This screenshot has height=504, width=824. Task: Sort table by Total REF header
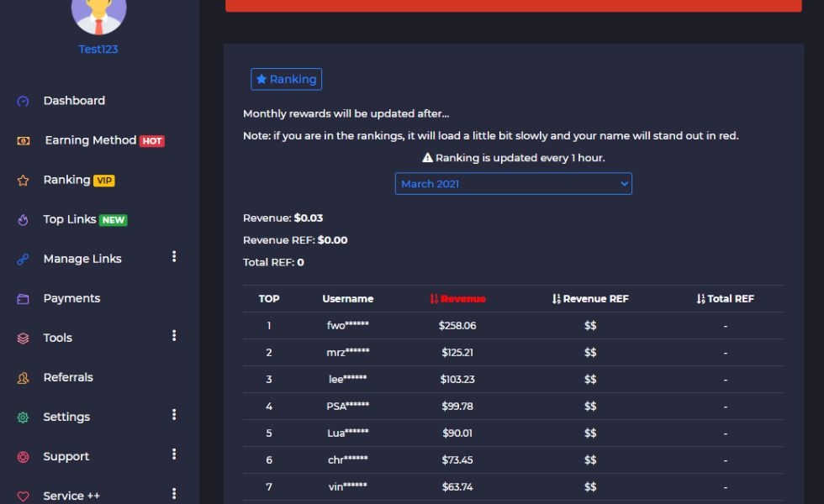(731, 299)
